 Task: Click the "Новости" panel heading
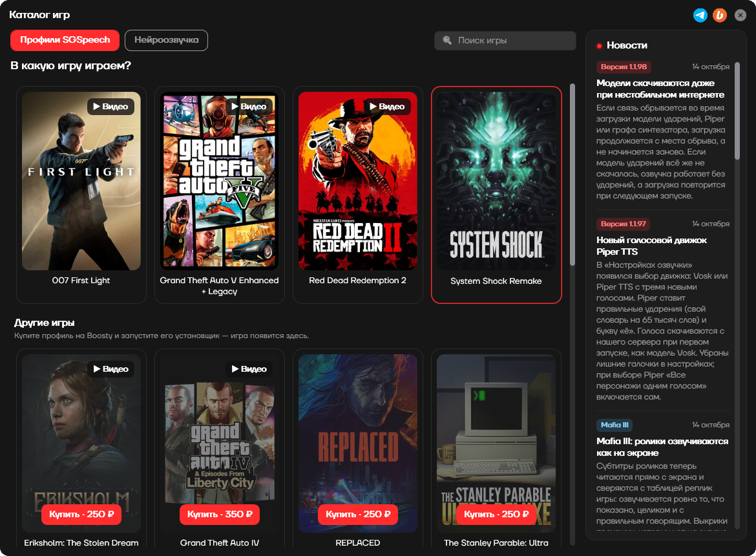(x=627, y=45)
